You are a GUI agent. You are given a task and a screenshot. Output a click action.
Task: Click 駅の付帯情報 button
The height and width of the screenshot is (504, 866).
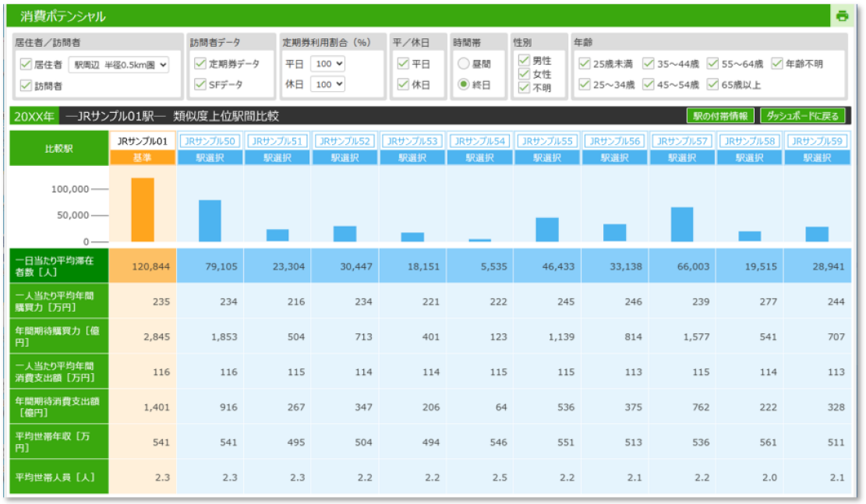pyautogui.click(x=720, y=116)
